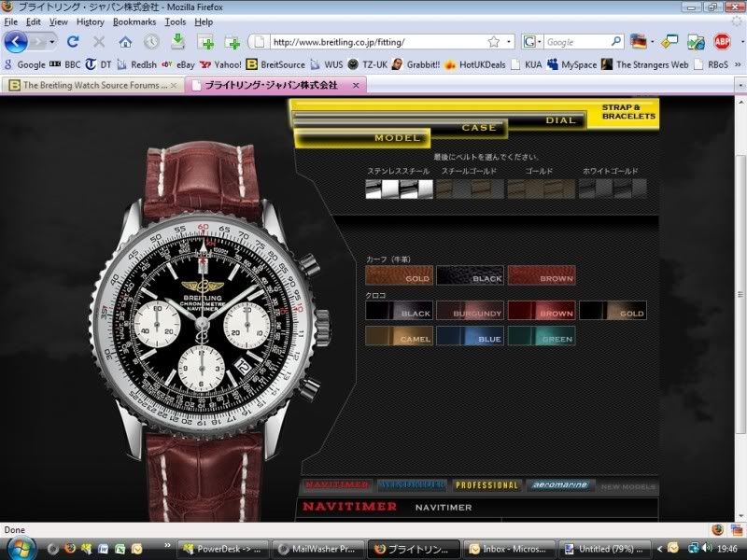Switch to Untitled (79%) taskbar window
Screen dimensions: 747x560
[603, 549]
